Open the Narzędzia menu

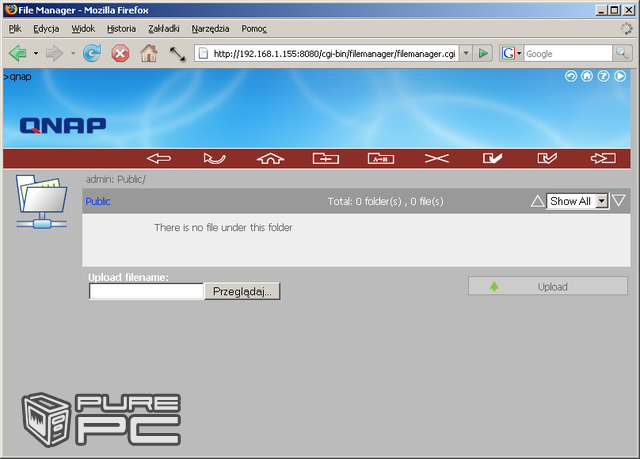(x=213, y=29)
